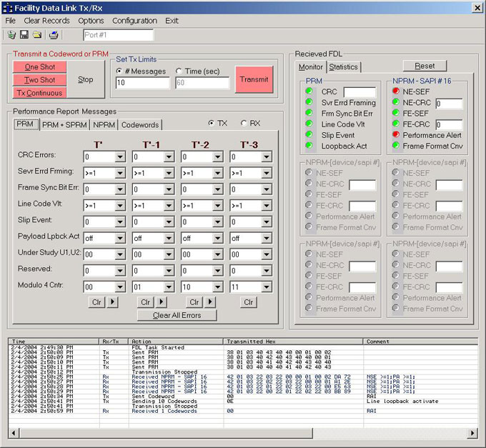Open Reserved dropdown for T'-3

pyautogui.click(x=267, y=271)
